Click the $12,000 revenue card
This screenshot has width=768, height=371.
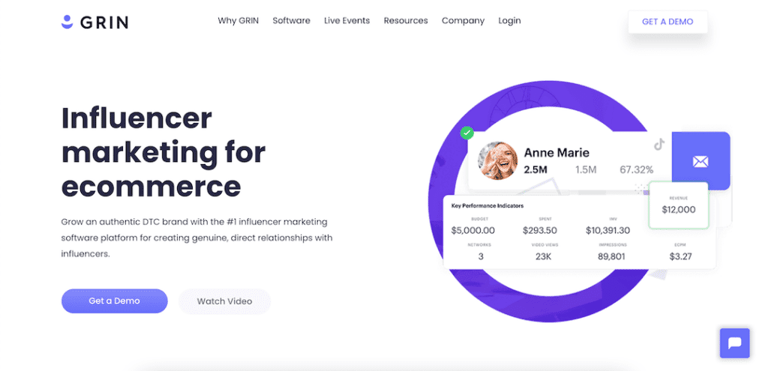click(678, 205)
